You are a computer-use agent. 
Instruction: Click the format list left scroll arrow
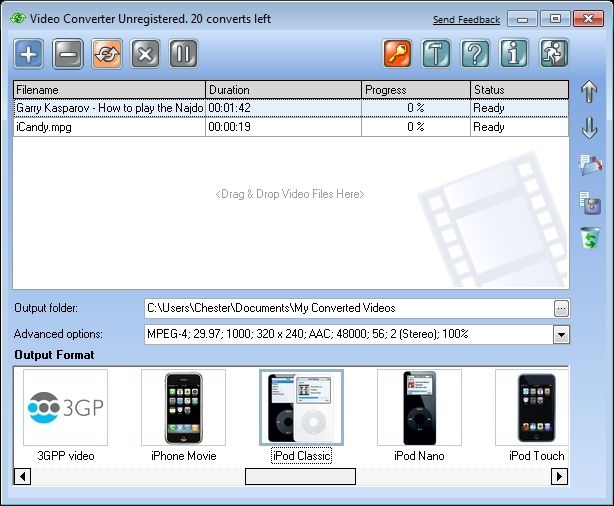point(22,477)
